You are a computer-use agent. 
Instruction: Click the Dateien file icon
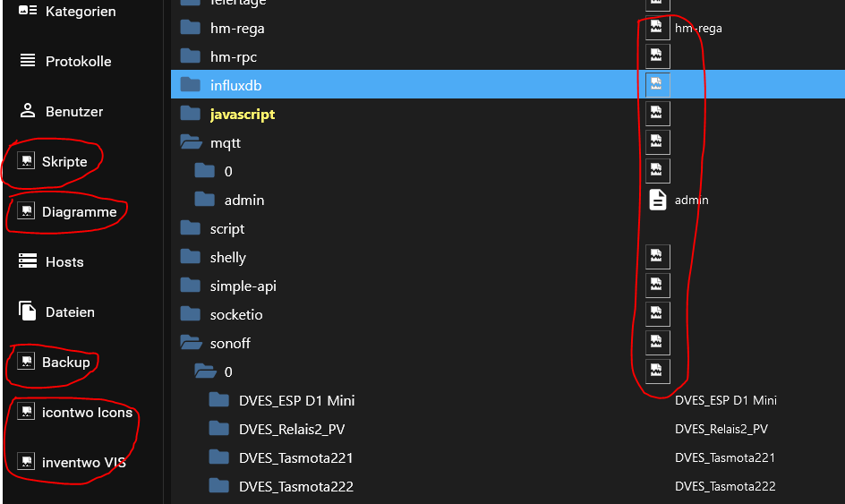(28, 312)
